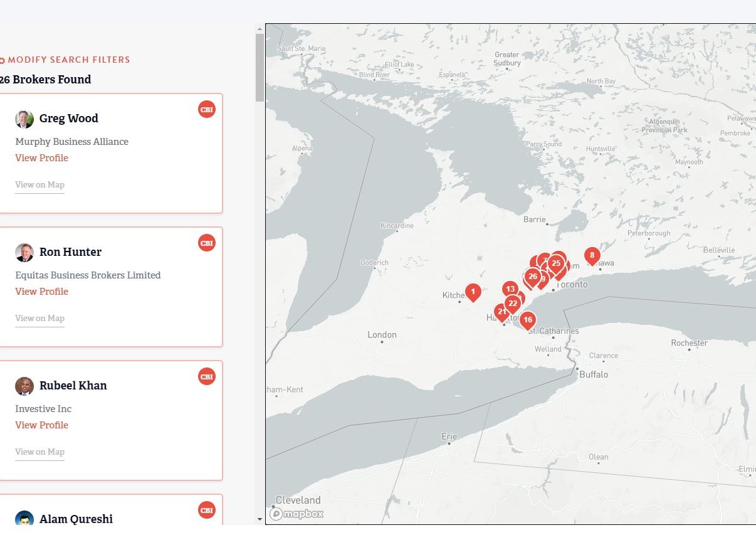Open View Profile for Ron Hunter
Viewport: 756px width, 540px height.
click(41, 292)
